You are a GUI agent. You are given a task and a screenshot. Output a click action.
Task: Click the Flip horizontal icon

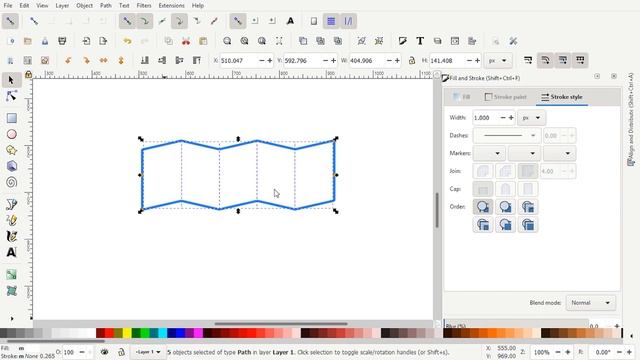[x=104, y=60]
